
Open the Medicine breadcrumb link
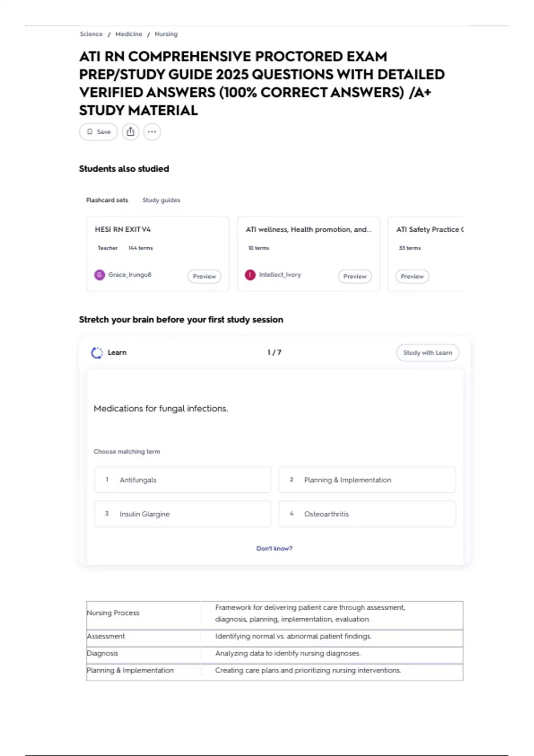[x=129, y=34]
